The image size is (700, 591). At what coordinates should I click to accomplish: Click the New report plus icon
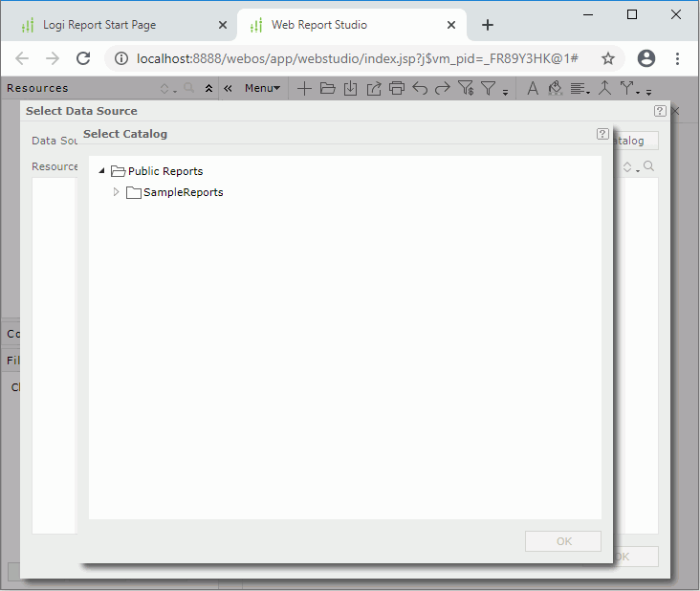(304, 89)
